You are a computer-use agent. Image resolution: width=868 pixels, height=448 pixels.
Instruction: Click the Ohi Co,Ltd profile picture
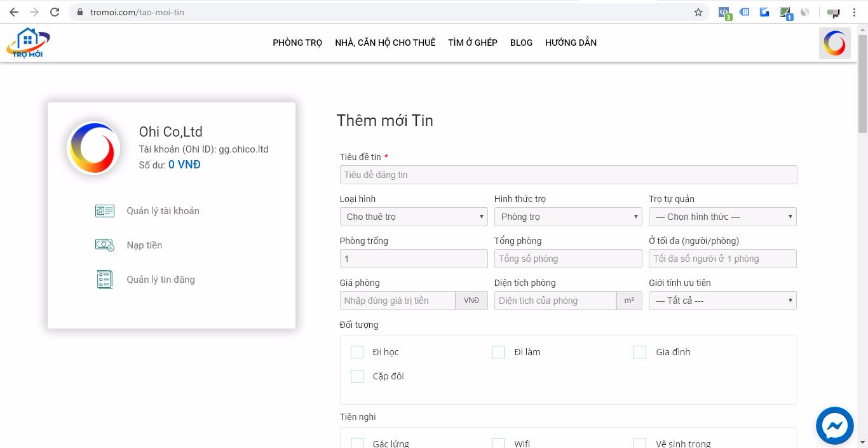(x=93, y=148)
